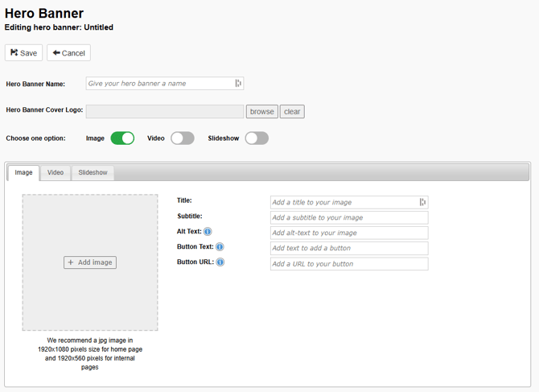Focus the Subtitle input field
The width and height of the screenshot is (539, 392).
point(348,217)
